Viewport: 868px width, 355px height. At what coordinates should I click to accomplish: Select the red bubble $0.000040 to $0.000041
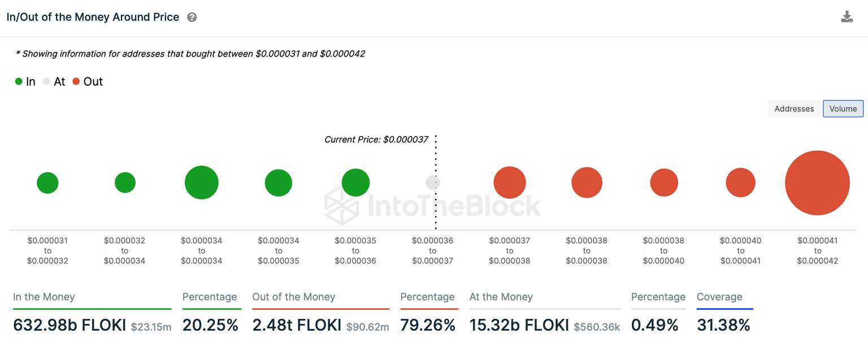740,183
